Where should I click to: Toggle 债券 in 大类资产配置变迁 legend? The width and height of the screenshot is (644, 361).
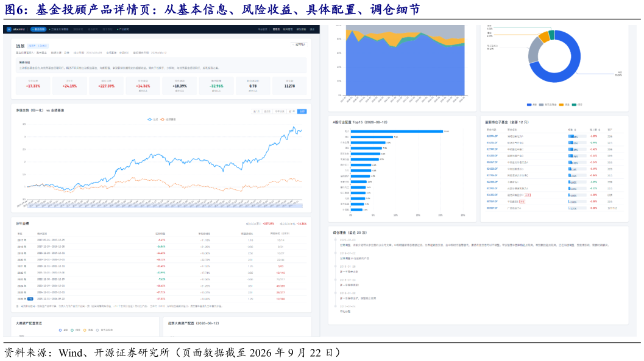76,330
